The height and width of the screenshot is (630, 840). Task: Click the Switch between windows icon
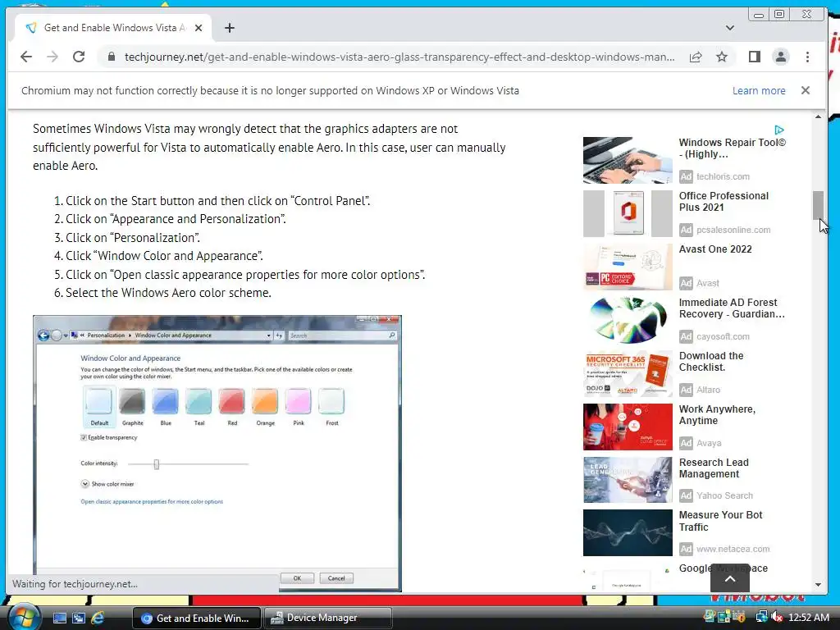(79, 618)
